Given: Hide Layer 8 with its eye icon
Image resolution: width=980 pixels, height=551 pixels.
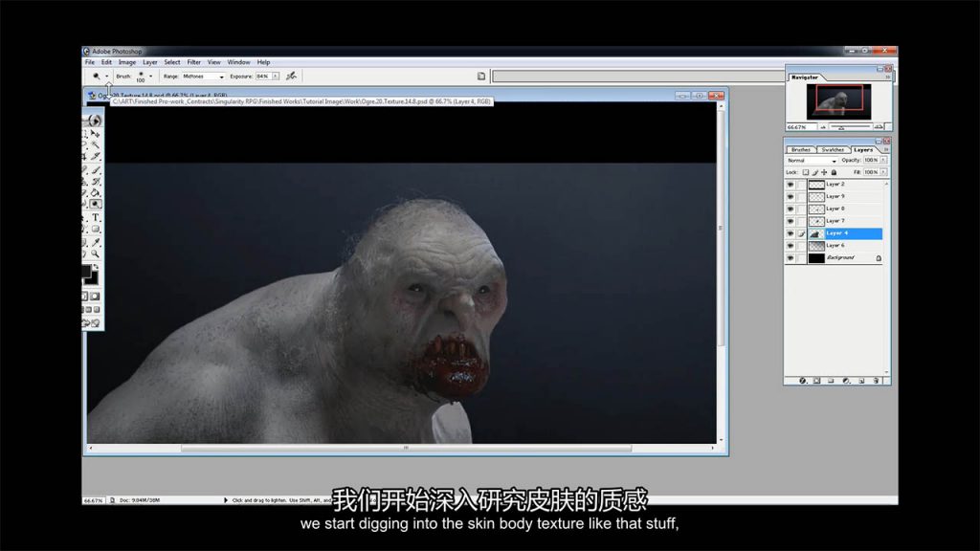Looking at the screenshot, I should point(791,209).
